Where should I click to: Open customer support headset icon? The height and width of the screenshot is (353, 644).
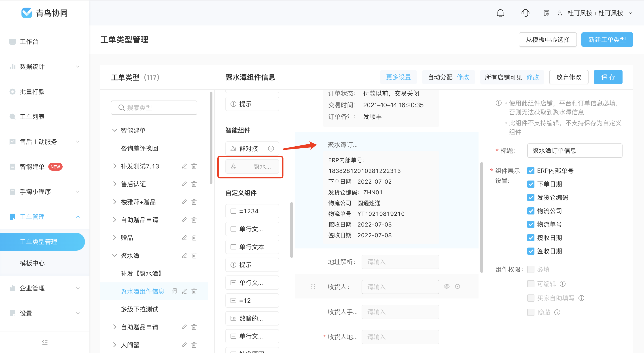(525, 13)
